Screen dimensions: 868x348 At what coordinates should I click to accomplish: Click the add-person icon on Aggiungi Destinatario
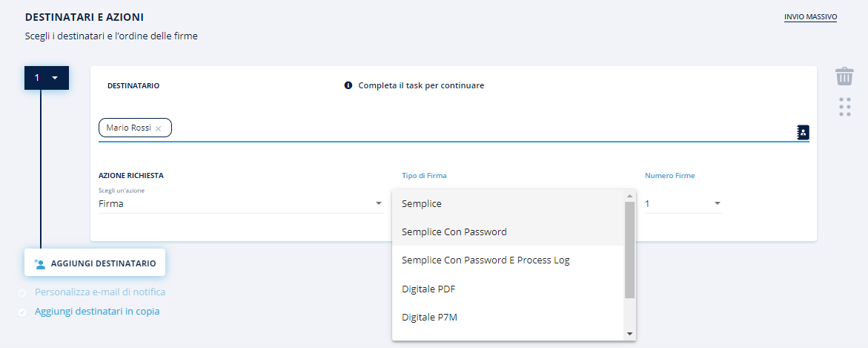click(40, 263)
